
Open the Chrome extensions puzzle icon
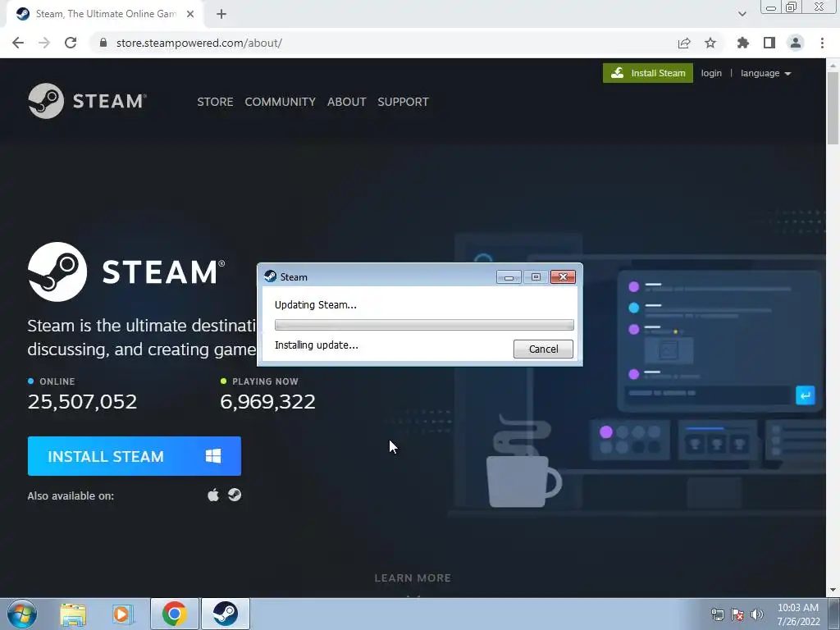[742, 43]
